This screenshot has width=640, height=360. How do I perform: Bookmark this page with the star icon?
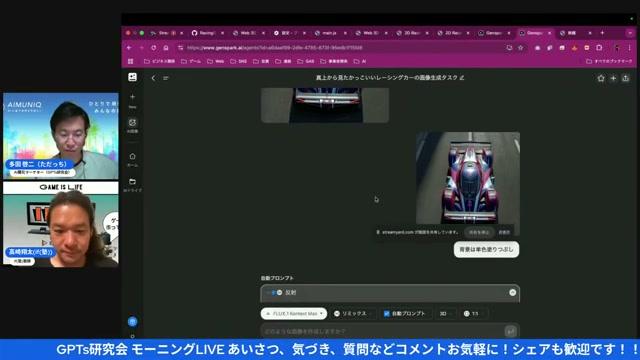[x=520, y=48]
